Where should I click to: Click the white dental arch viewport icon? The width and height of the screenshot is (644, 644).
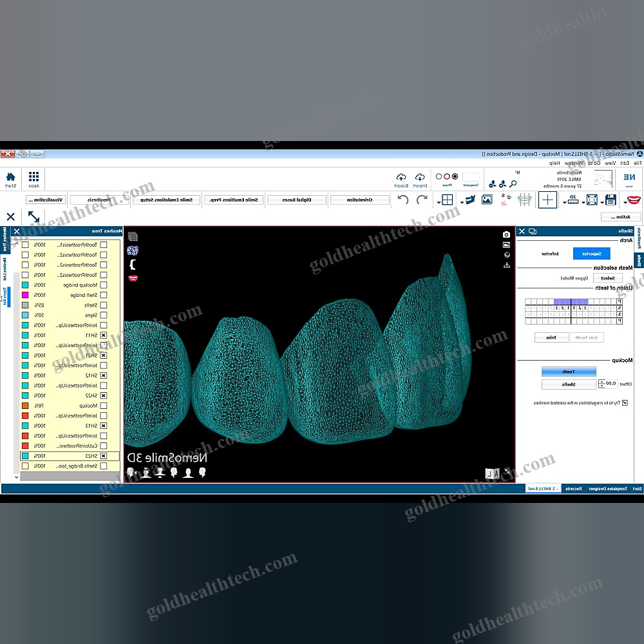(133, 265)
